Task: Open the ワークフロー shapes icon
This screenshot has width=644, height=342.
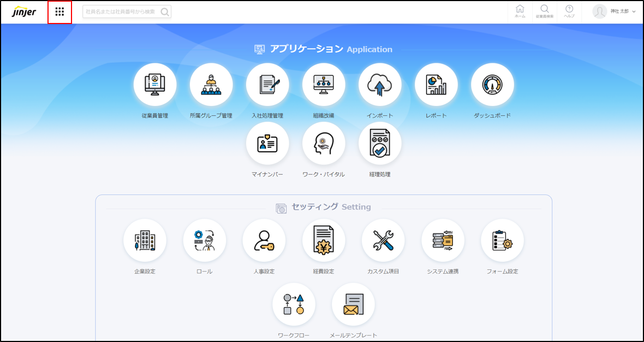Action: point(294,304)
